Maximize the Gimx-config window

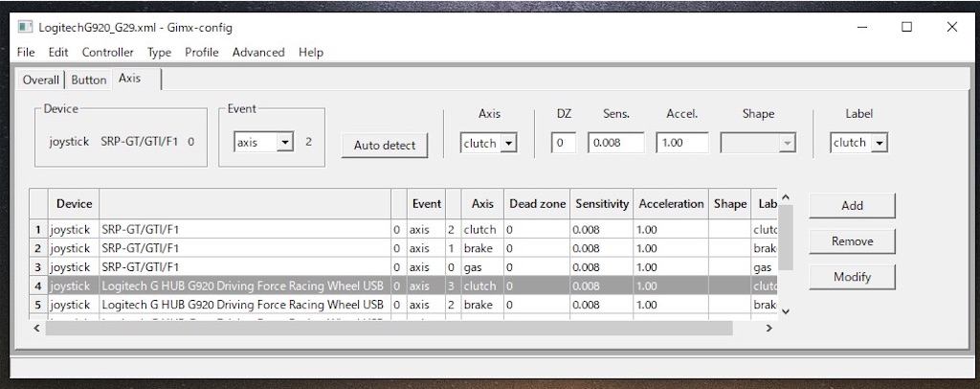point(907,27)
